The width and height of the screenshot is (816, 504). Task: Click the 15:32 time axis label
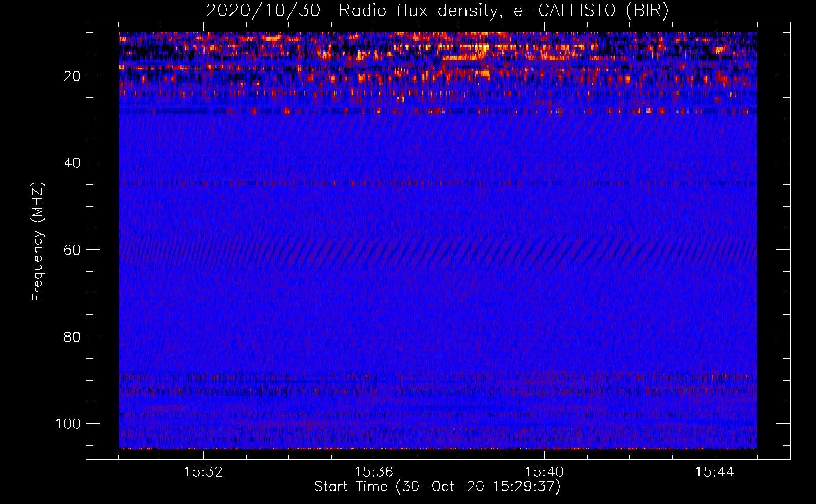[x=203, y=472]
